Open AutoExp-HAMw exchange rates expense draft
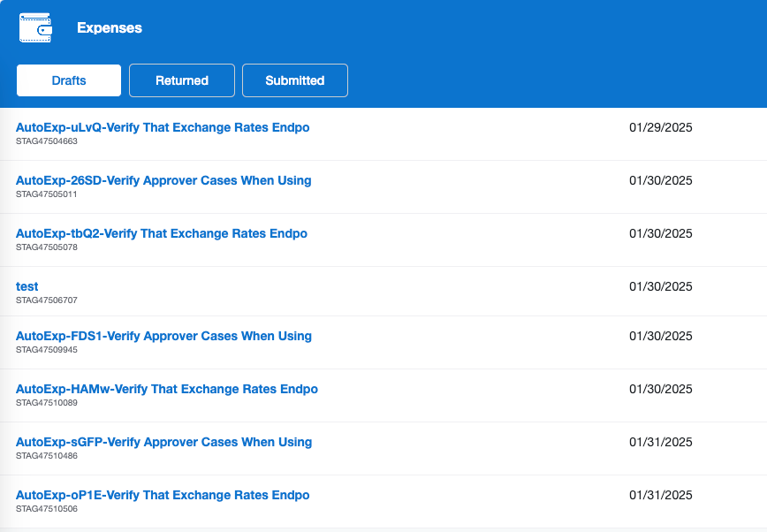767x532 pixels. point(167,389)
